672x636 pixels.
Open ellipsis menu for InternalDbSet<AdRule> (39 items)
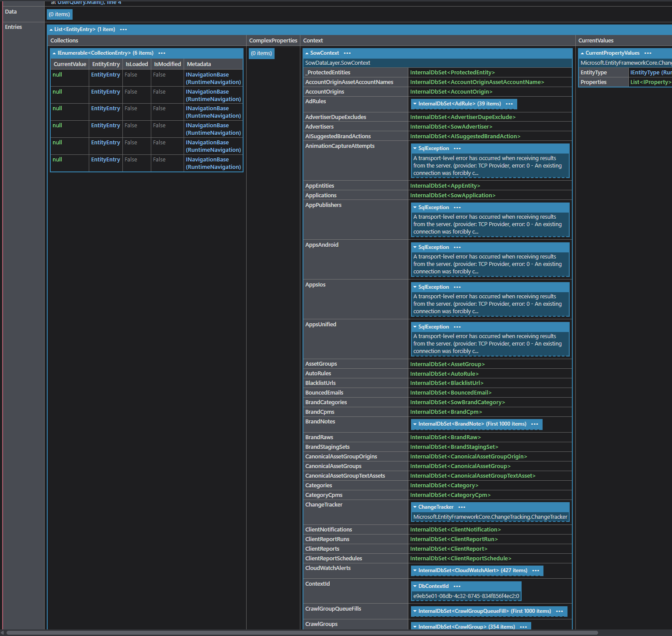(509, 104)
